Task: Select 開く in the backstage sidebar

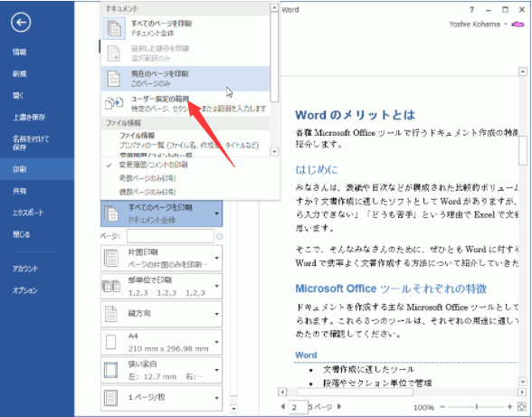Action: [x=18, y=96]
